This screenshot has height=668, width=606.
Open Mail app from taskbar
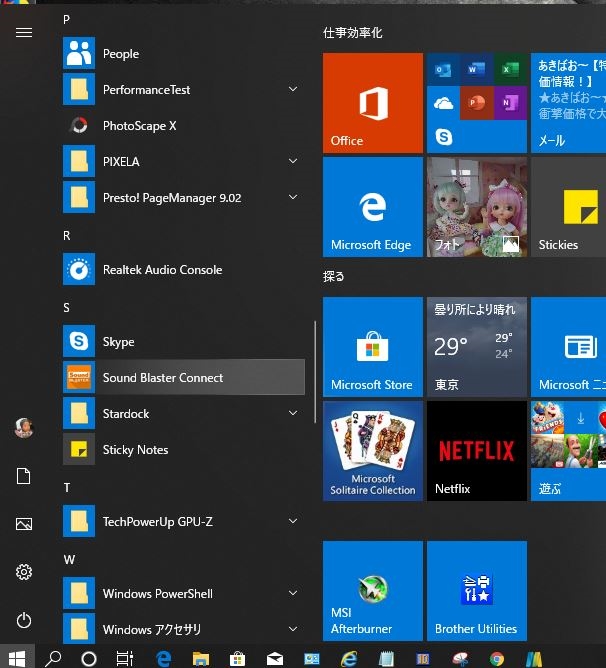(275, 659)
